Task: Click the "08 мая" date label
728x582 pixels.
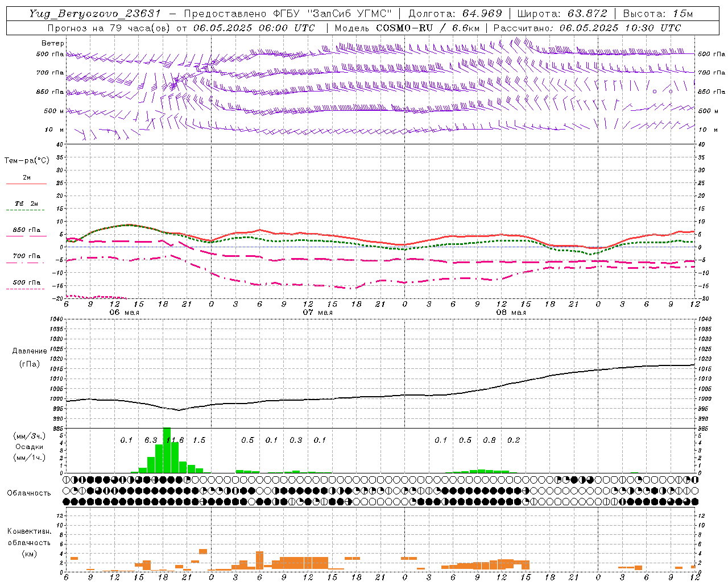Action: coord(511,313)
